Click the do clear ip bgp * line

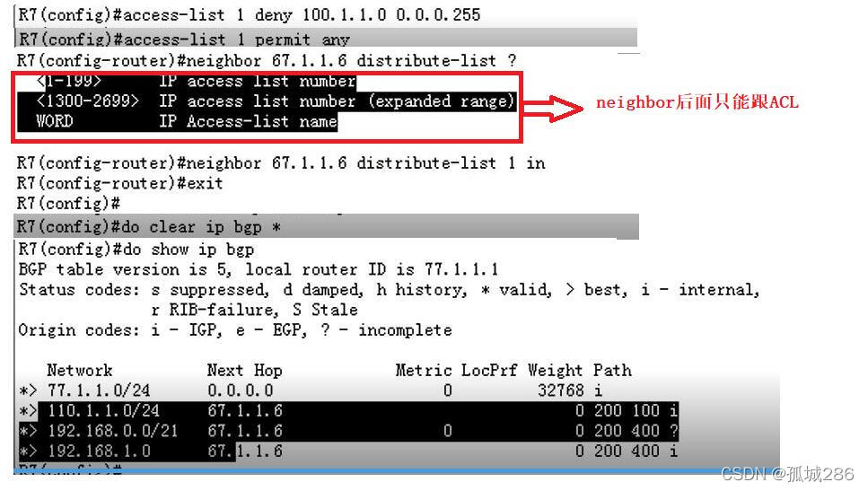[x=149, y=227]
